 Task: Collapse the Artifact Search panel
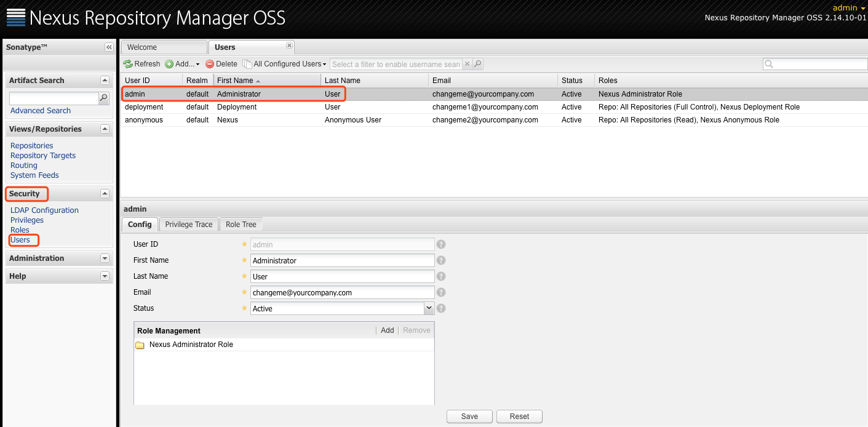[x=105, y=81]
